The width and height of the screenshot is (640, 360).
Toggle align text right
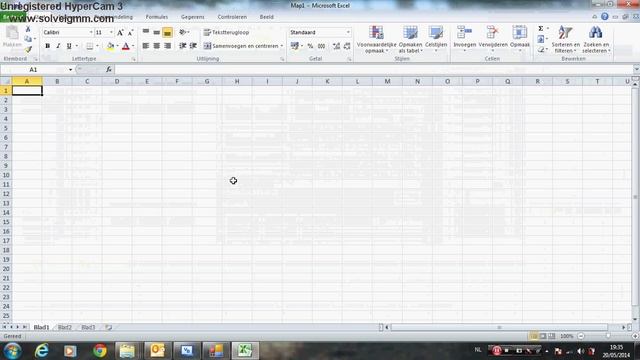coord(167,46)
